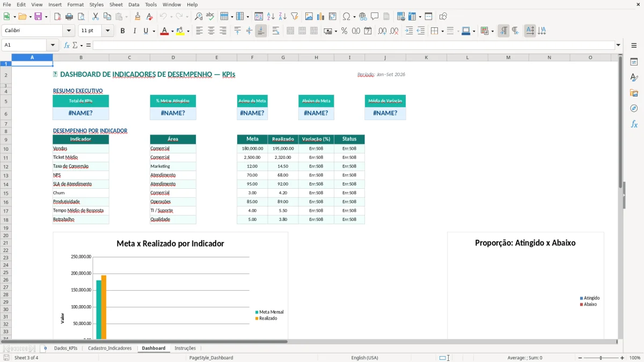The width and height of the screenshot is (644, 362).
Task: Insert an image
Action: (310, 17)
